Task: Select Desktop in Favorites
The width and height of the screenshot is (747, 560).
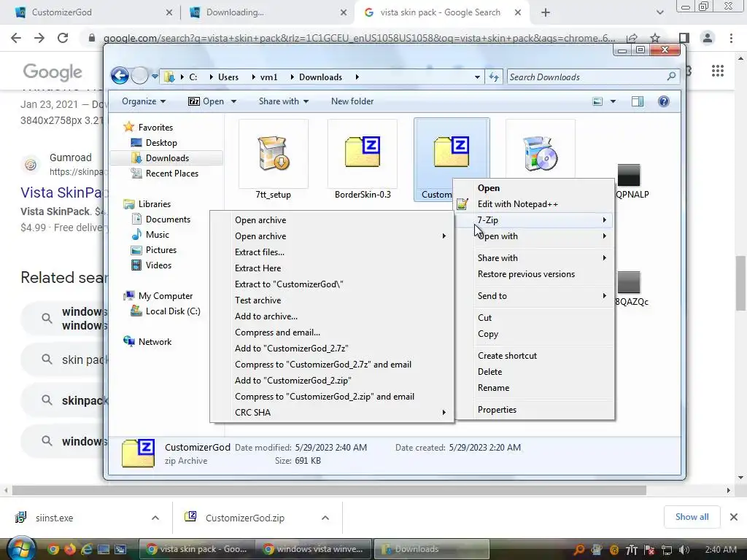Action: point(161,142)
